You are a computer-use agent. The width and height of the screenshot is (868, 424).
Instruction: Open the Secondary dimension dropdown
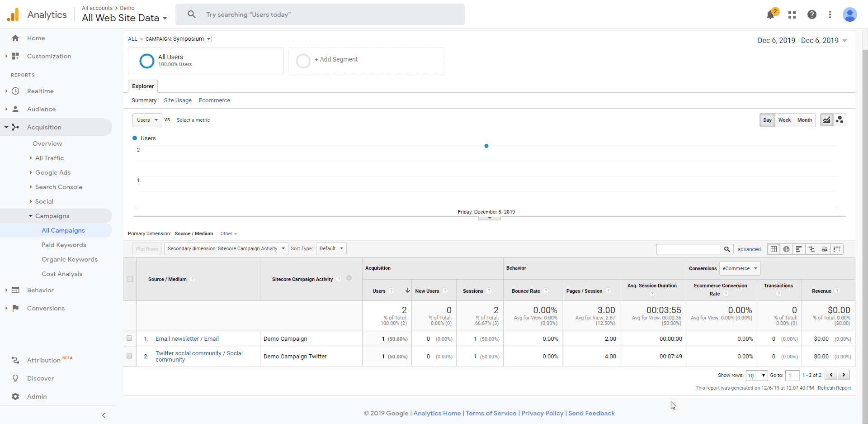(x=226, y=248)
